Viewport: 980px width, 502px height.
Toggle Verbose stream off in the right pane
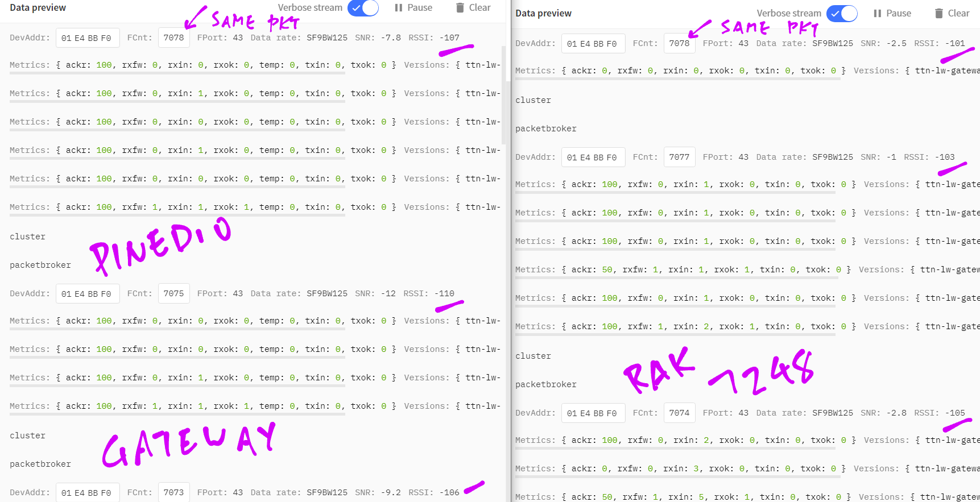(x=842, y=14)
